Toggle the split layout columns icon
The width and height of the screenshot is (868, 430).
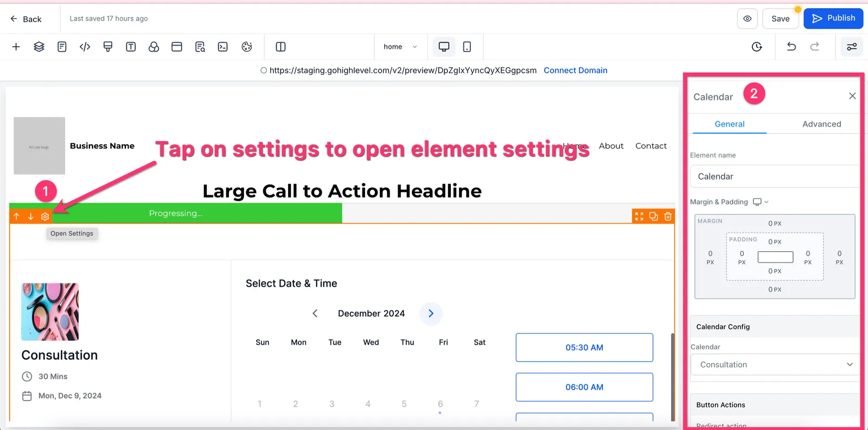(x=280, y=47)
